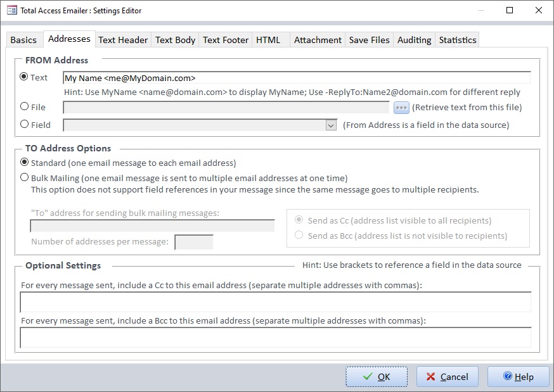The width and height of the screenshot is (554, 392).
Task: Click the hint text about -ReplyTo usage
Action: point(292,92)
